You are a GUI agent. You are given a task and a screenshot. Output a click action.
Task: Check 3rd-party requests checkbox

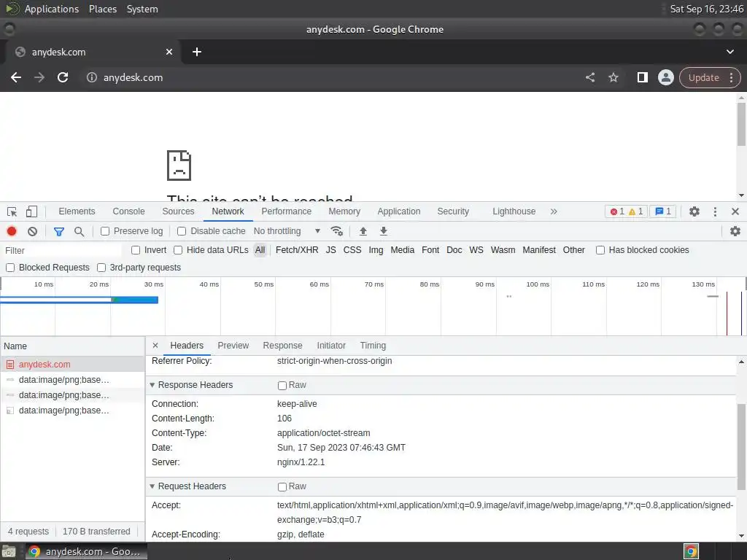click(x=101, y=268)
